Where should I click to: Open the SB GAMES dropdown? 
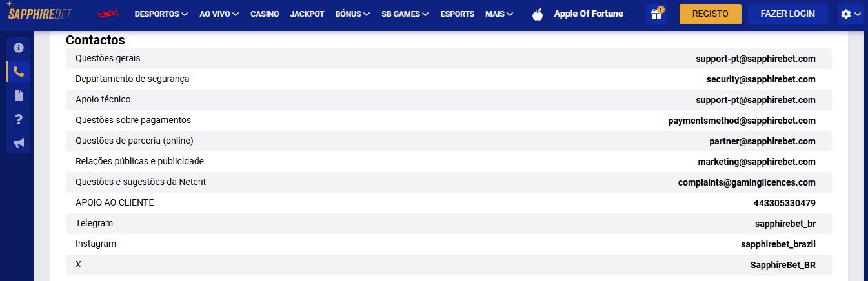pyautogui.click(x=405, y=14)
